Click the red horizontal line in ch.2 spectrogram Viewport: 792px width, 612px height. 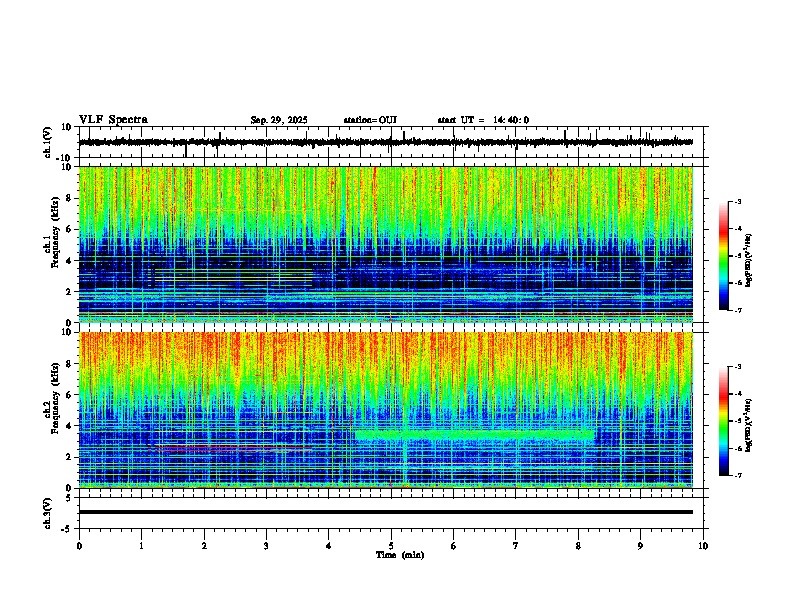(232, 447)
